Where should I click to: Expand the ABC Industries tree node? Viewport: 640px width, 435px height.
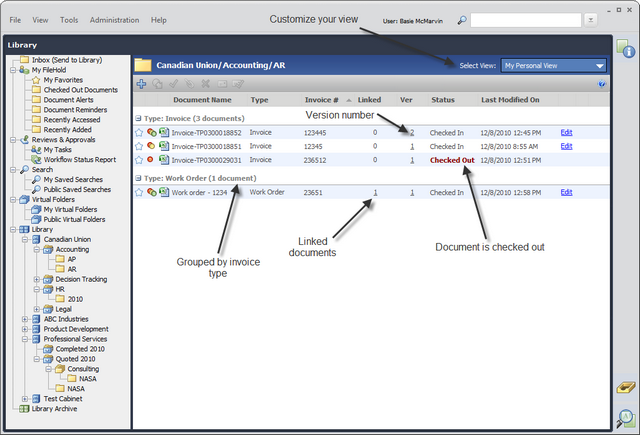25,319
